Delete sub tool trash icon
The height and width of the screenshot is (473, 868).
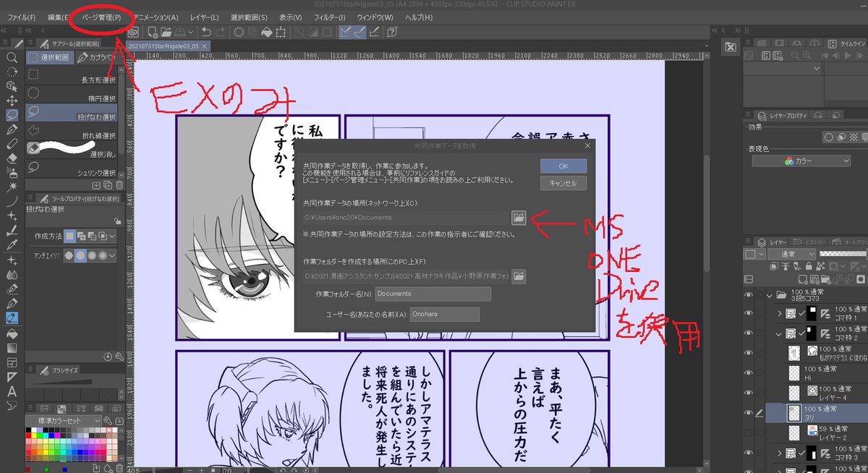[x=119, y=185]
